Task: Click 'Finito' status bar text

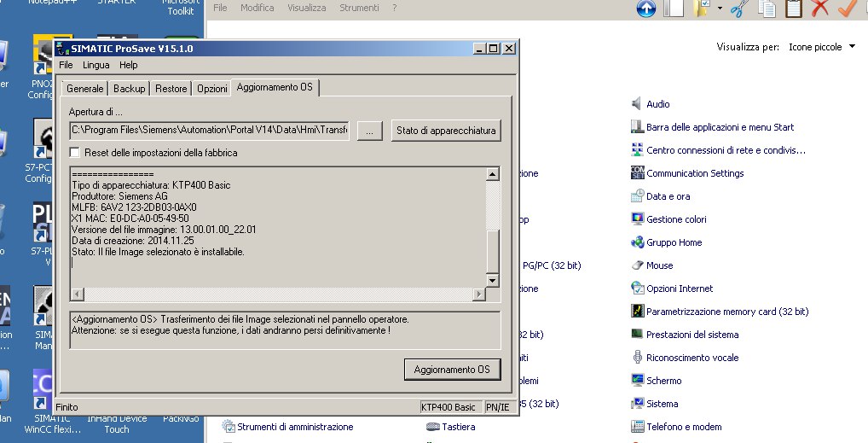Action: (x=67, y=407)
